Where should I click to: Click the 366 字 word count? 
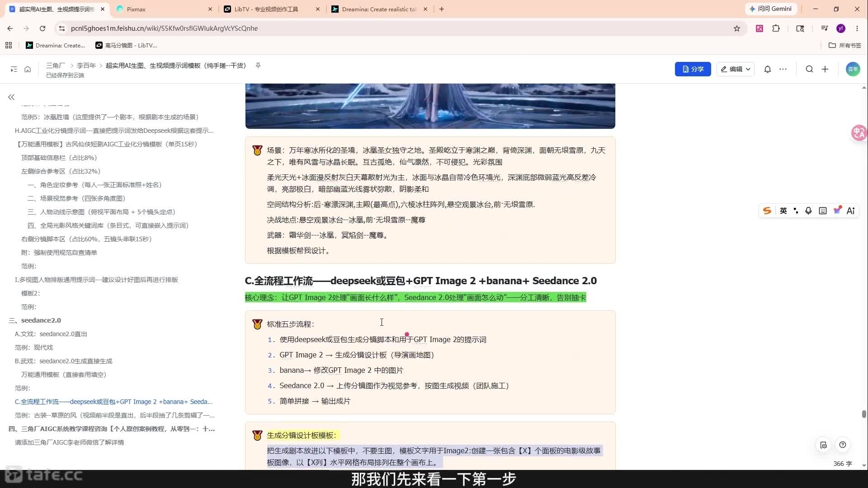pos(842,464)
